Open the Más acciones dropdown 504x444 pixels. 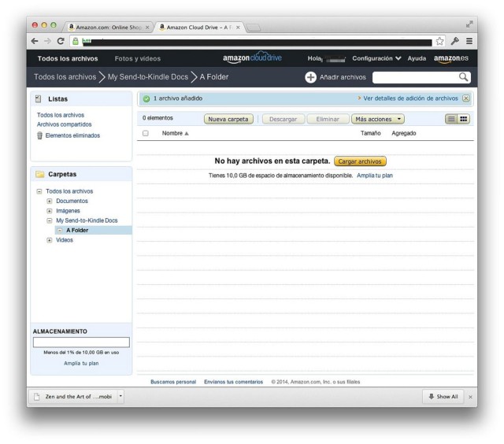coord(377,119)
